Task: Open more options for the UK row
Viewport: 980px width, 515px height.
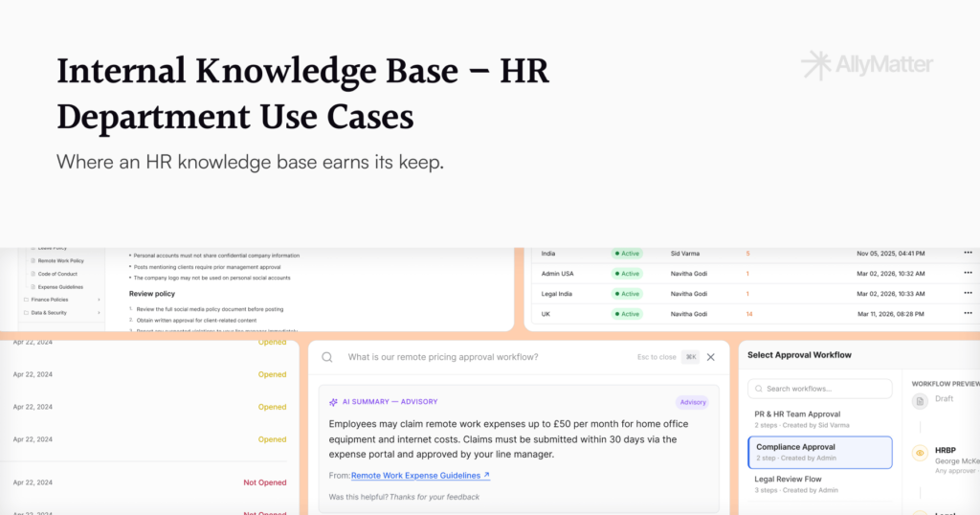Action: [968, 313]
